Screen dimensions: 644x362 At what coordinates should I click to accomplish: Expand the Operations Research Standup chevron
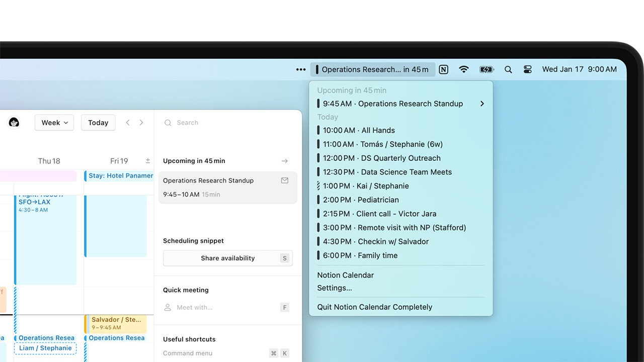click(482, 103)
